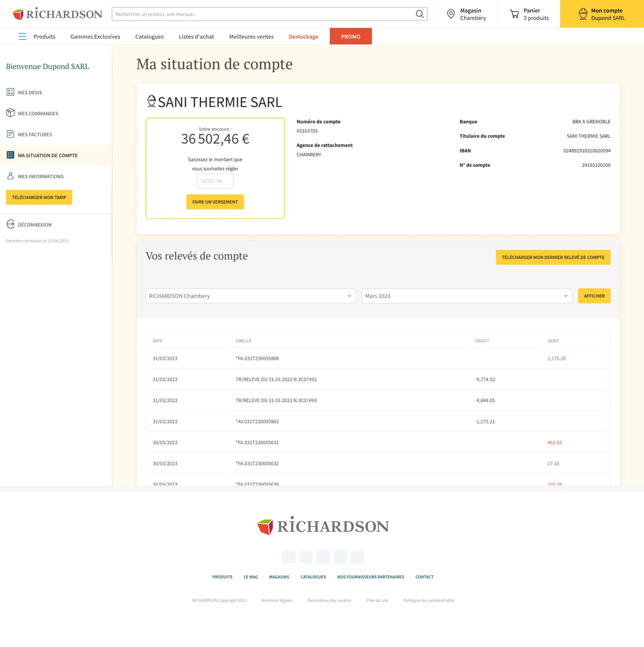Click the Richardson logo in header
The height and width of the screenshot is (647, 644).
(57, 14)
